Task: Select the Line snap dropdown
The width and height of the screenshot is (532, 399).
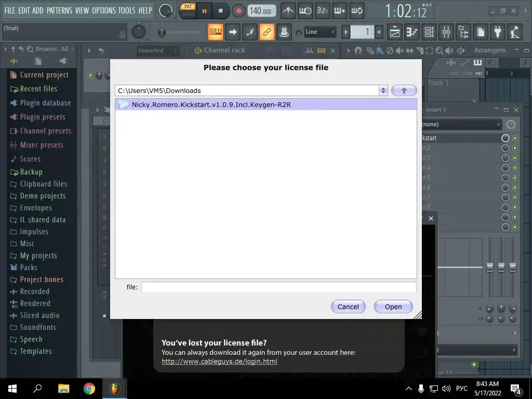Action: pos(320,32)
